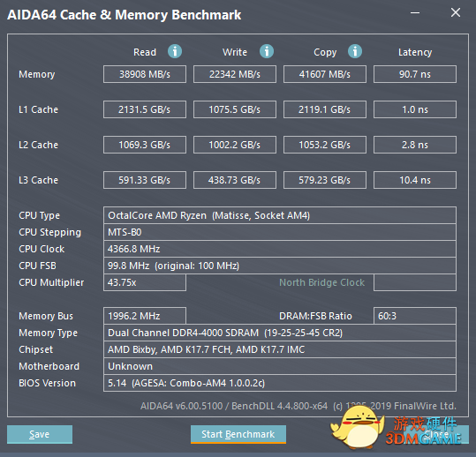This screenshot has width=476, height=457.
Task: Click the Copy info icon
Action: click(355, 51)
